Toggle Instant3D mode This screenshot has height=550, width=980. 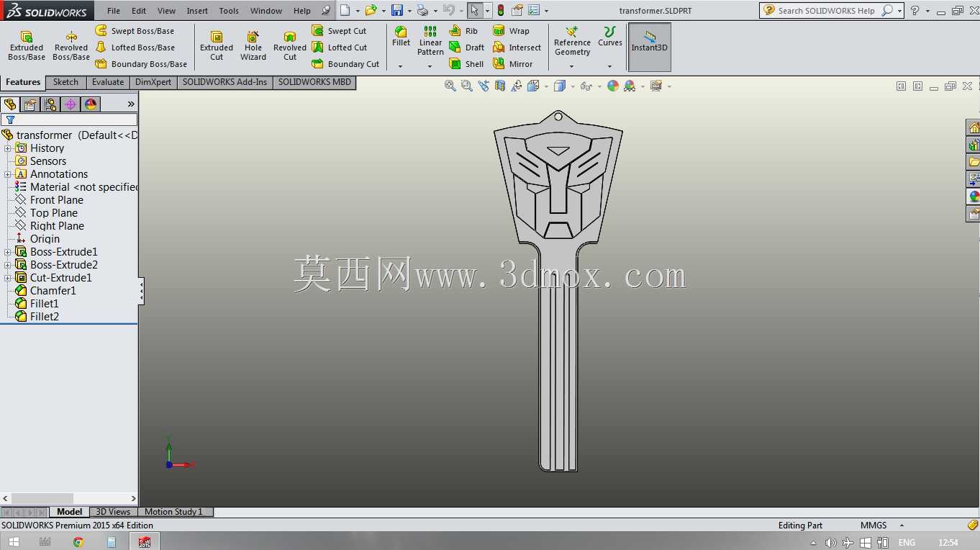[650, 47]
